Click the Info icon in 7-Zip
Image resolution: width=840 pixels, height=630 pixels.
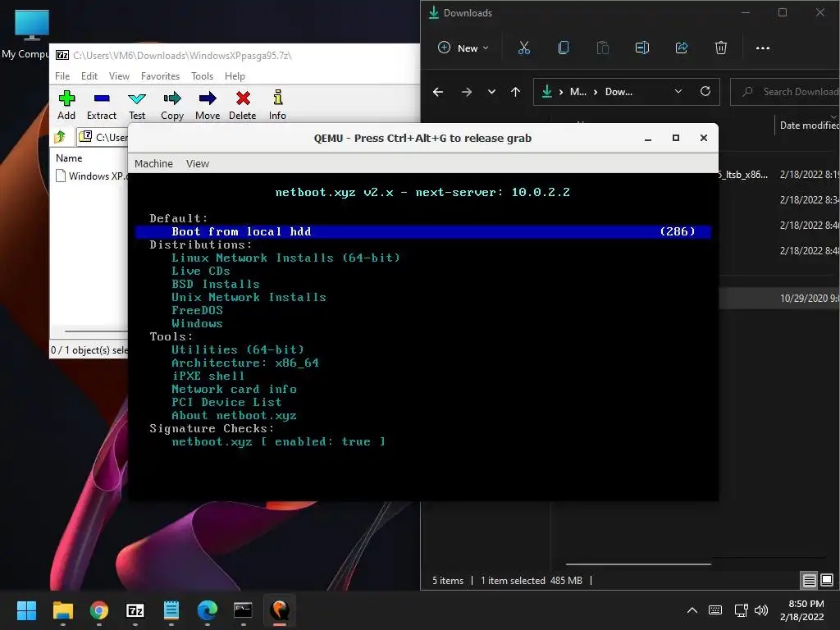(277, 105)
